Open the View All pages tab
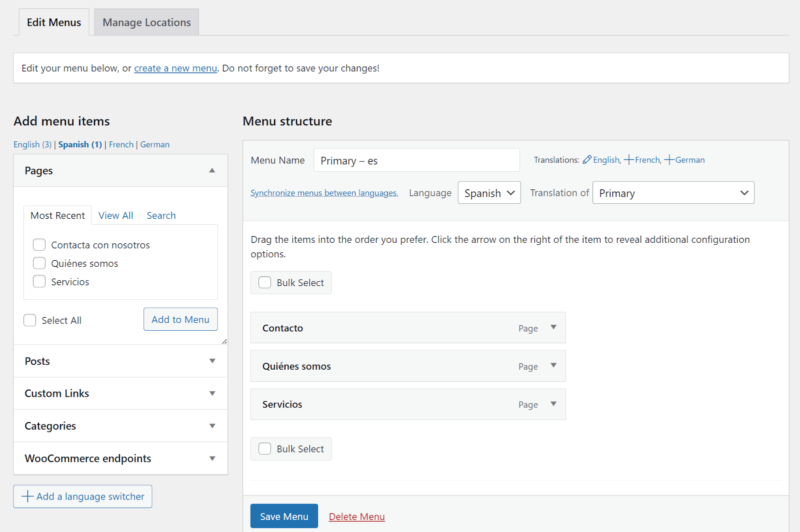This screenshot has height=532, width=800. pyautogui.click(x=115, y=215)
